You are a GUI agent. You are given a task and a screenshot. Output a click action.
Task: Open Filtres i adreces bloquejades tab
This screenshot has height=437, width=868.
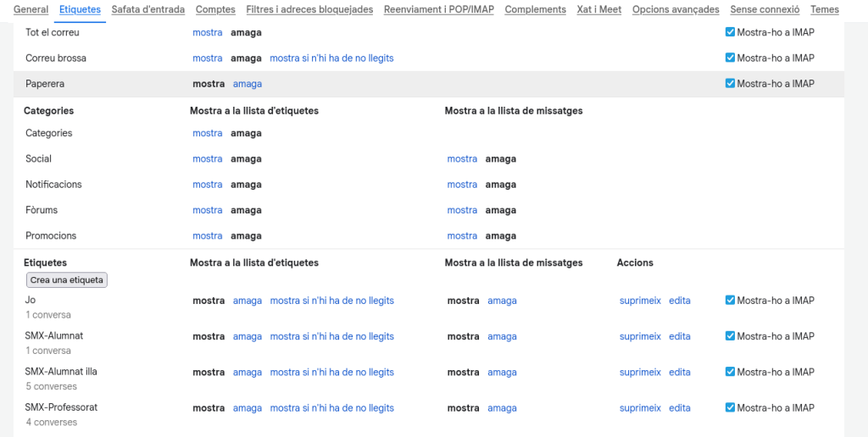tap(309, 9)
